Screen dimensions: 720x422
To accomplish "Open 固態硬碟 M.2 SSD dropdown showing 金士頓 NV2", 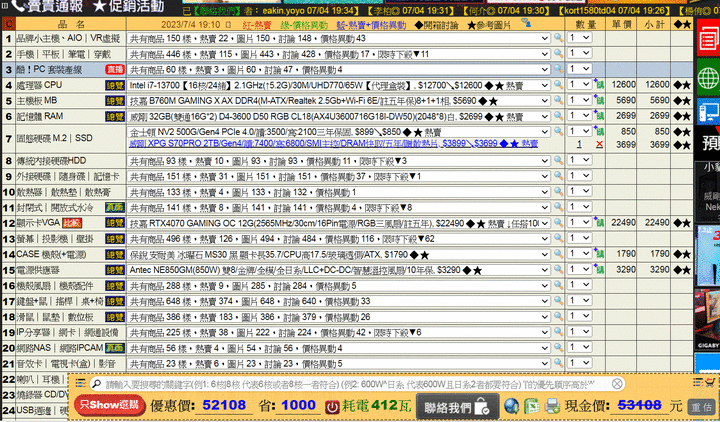I will [339, 132].
